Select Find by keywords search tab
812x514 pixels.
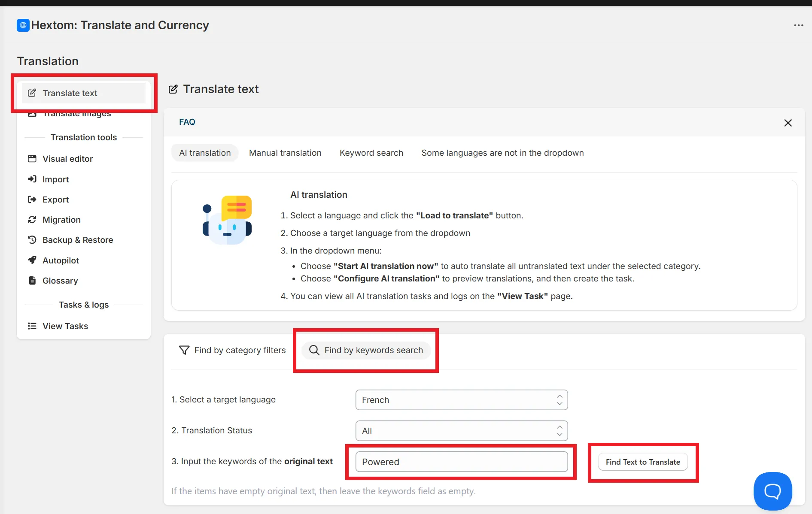(x=366, y=350)
